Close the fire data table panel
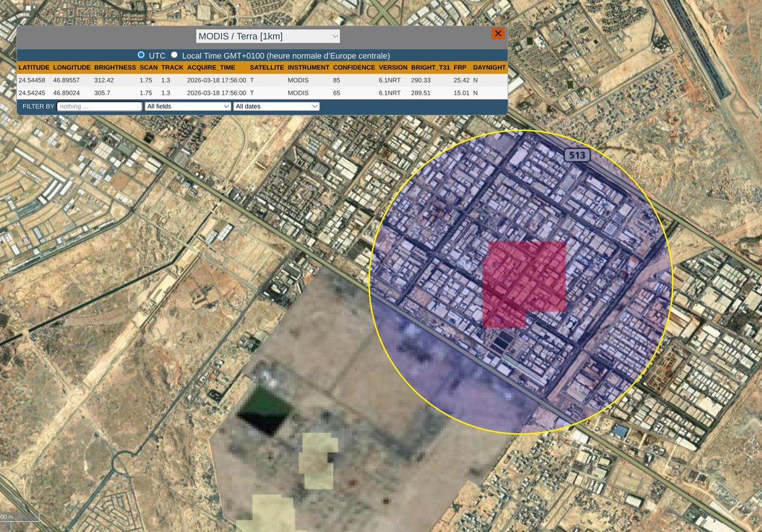 coord(498,34)
